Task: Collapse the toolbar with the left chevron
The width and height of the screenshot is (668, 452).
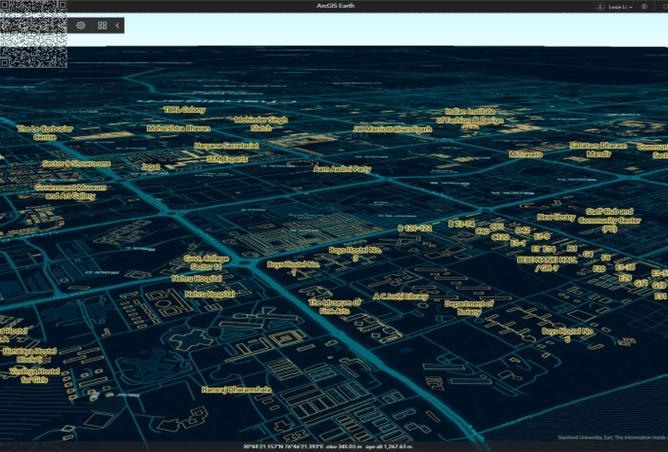Action: (118, 26)
